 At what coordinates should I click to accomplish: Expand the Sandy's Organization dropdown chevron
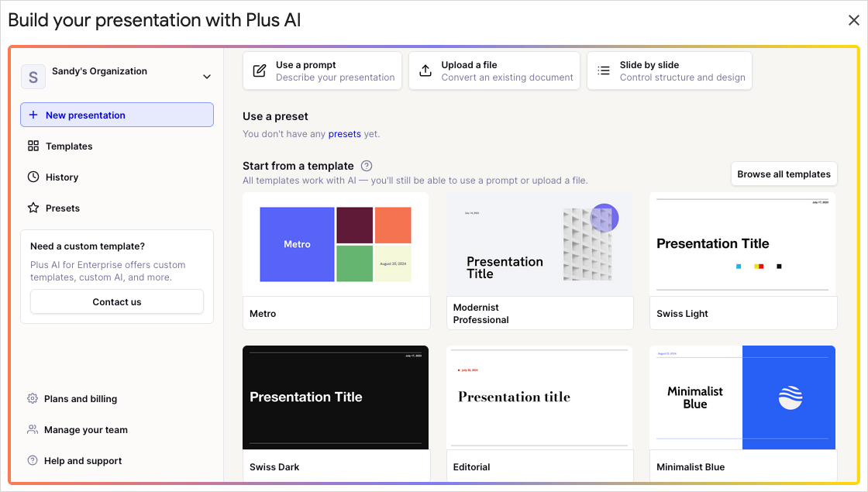pos(206,77)
